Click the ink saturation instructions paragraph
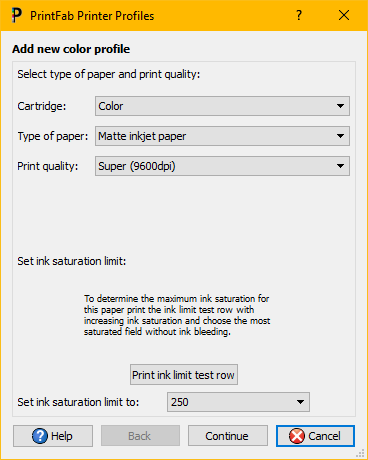Viewport: 368px width, 460px height. point(177,315)
